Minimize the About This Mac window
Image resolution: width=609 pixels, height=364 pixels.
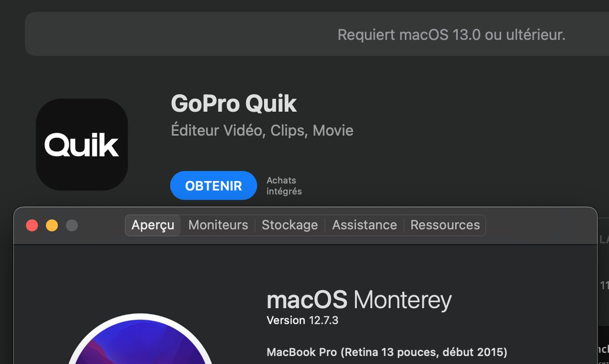(x=52, y=226)
